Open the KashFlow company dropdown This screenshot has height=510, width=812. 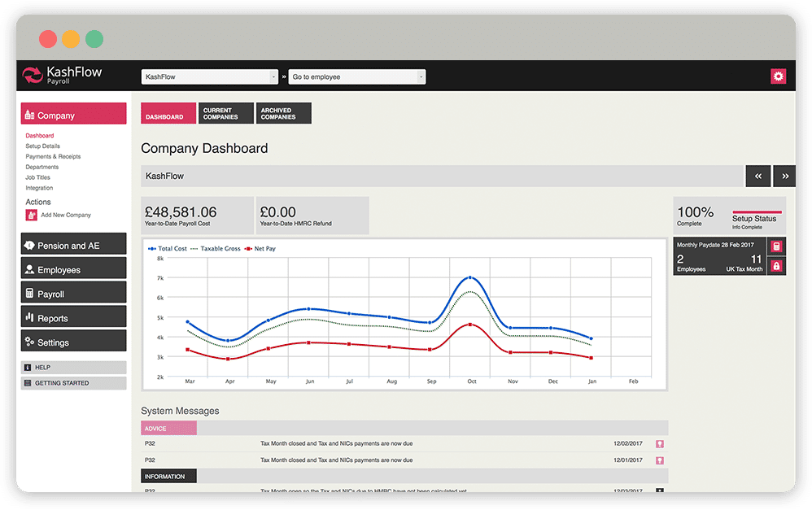click(210, 77)
